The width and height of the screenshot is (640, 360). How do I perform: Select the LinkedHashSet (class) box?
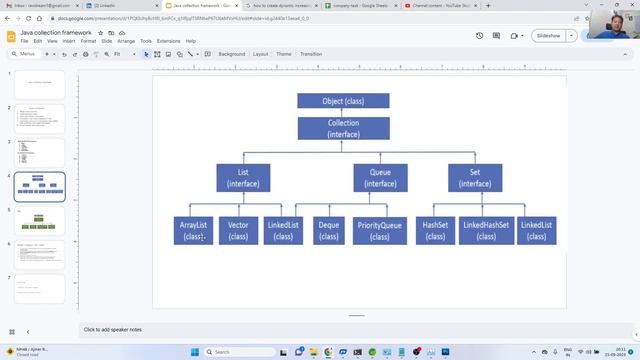(x=486, y=231)
